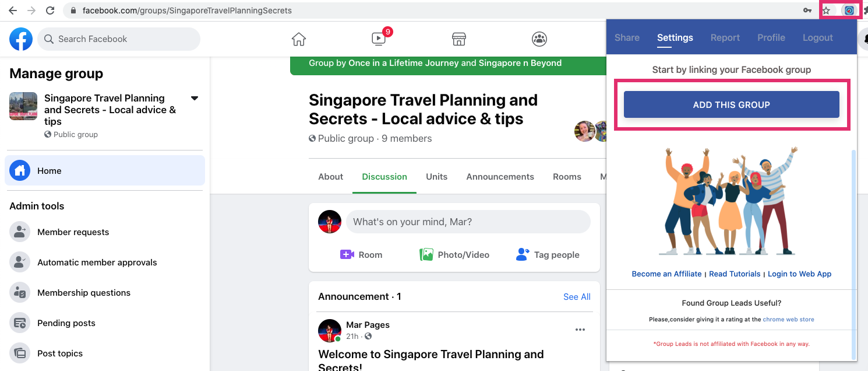Open the Watch video icon with notifications
The width and height of the screenshot is (868, 371).
click(379, 38)
